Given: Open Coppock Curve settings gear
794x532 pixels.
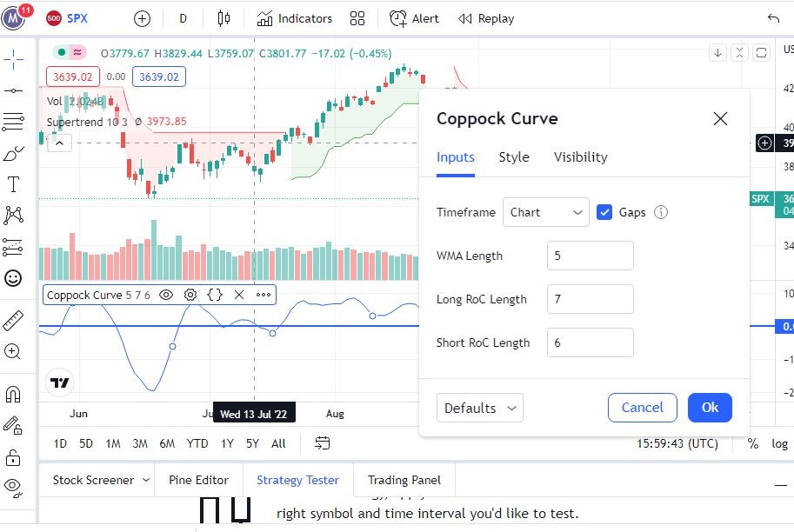Looking at the screenshot, I should coord(190,295).
